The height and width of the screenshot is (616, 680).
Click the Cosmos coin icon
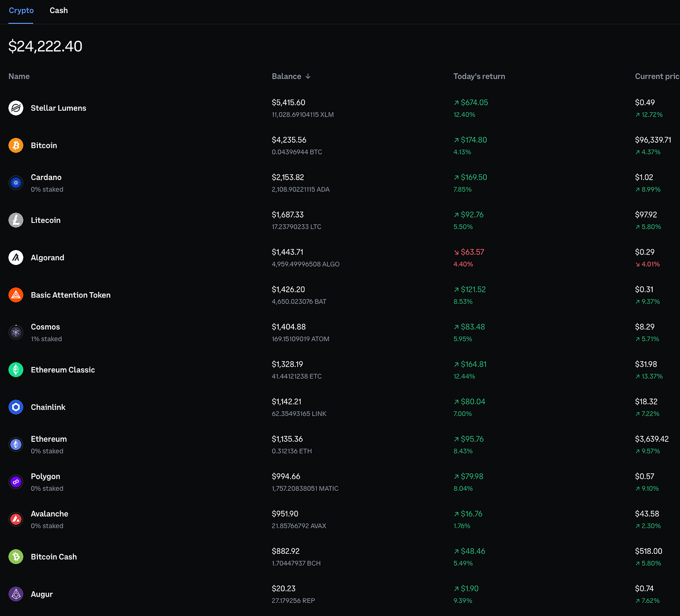click(16, 332)
